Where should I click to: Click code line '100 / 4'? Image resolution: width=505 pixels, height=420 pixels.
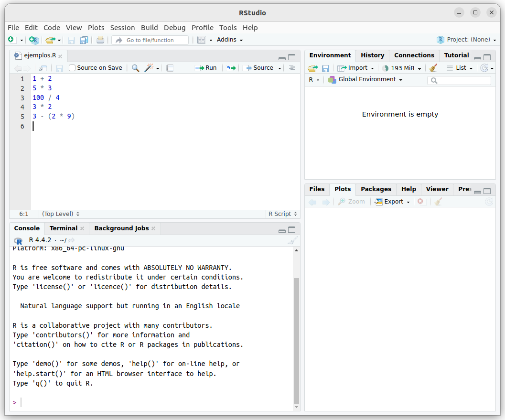point(46,97)
